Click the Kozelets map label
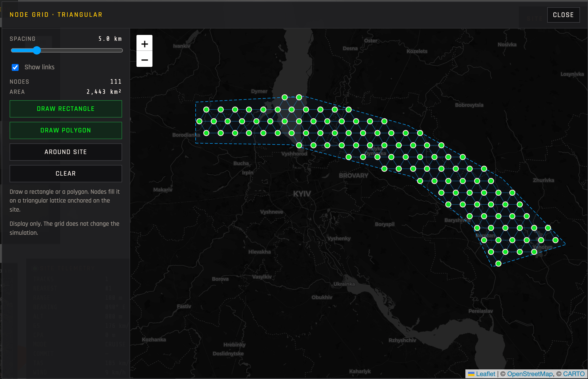 pyautogui.click(x=417, y=51)
